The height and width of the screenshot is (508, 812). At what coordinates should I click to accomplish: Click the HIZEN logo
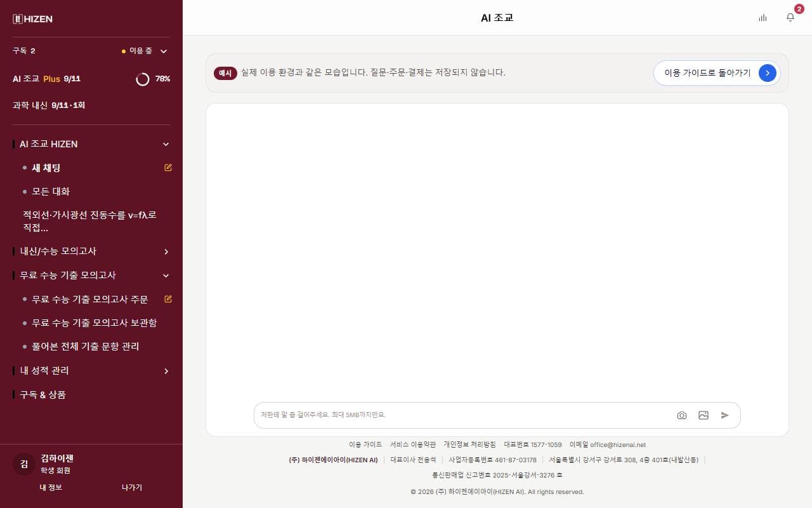tap(32, 19)
